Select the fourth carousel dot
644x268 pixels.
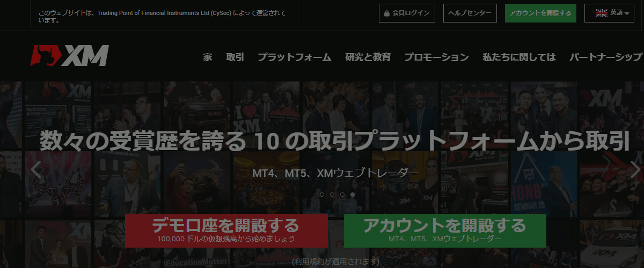point(352,195)
